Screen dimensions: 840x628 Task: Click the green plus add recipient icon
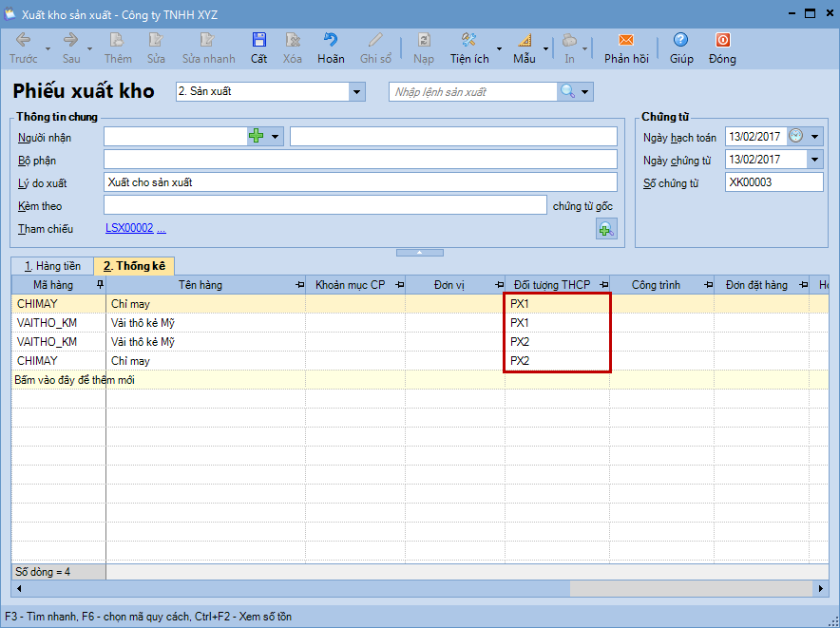[x=256, y=137]
